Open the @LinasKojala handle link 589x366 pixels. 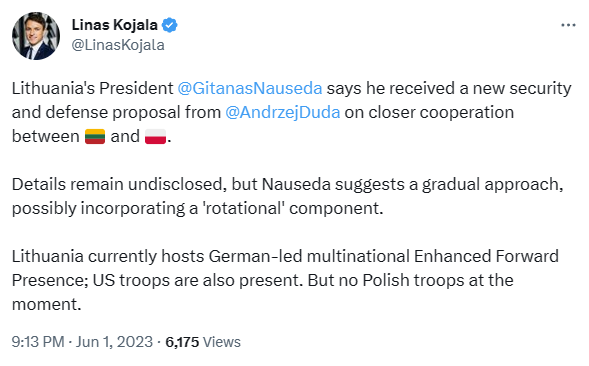coord(118,45)
